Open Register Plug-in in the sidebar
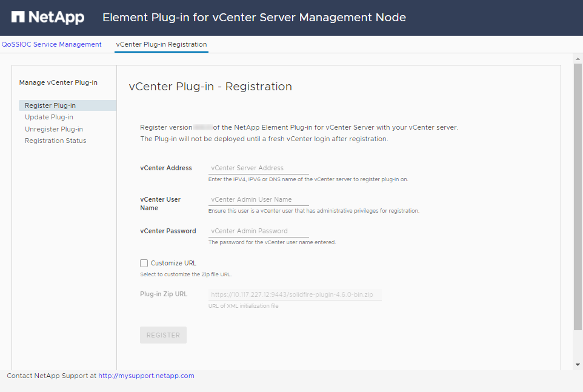The height and width of the screenshot is (392, 583). pyautogui.click(x=50, y=105)
